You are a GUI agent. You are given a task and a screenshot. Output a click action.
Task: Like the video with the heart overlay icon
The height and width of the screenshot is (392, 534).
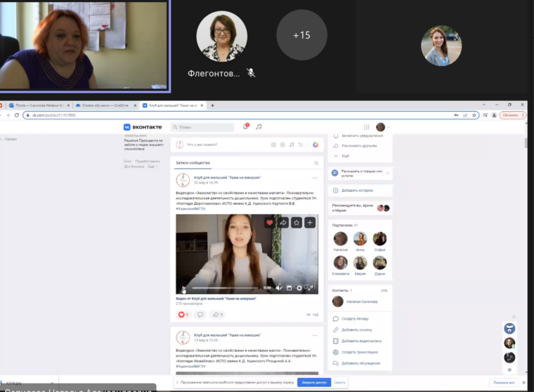(x=269, y=223)
